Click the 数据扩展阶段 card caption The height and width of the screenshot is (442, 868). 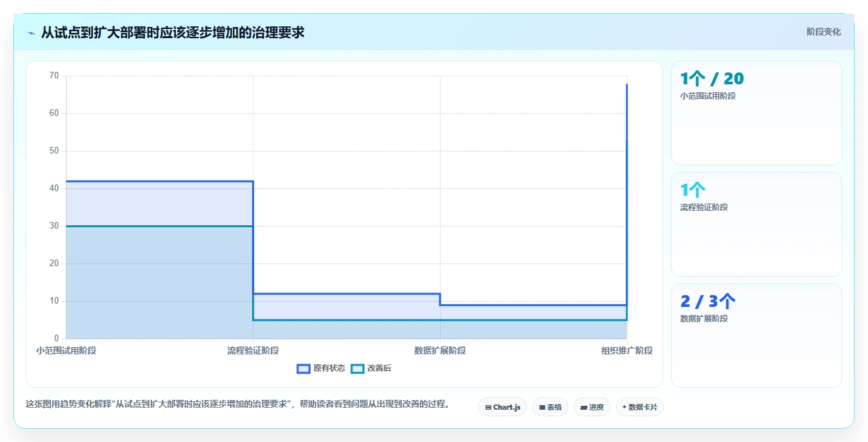pyautogui.click(x=704, y=319)
